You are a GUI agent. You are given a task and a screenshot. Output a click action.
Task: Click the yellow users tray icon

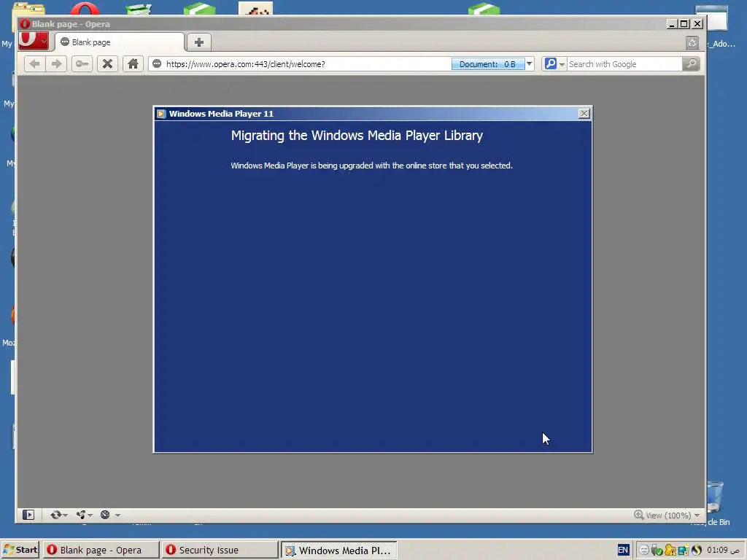(x=670, y=550)
